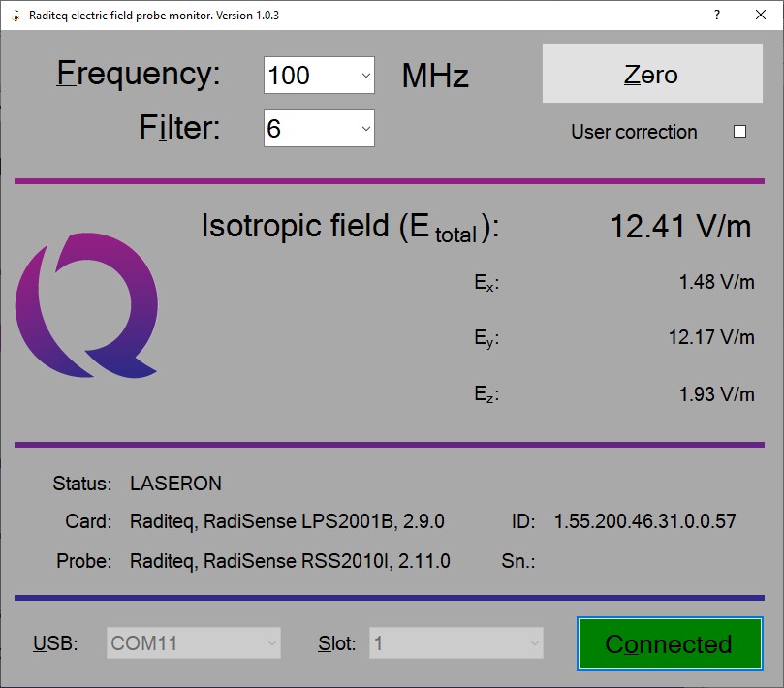784x688 pixels.
Task: Click the Isotropic field 12.41 V/m reading
Action: pyautogui.click(x=680, y=227)
